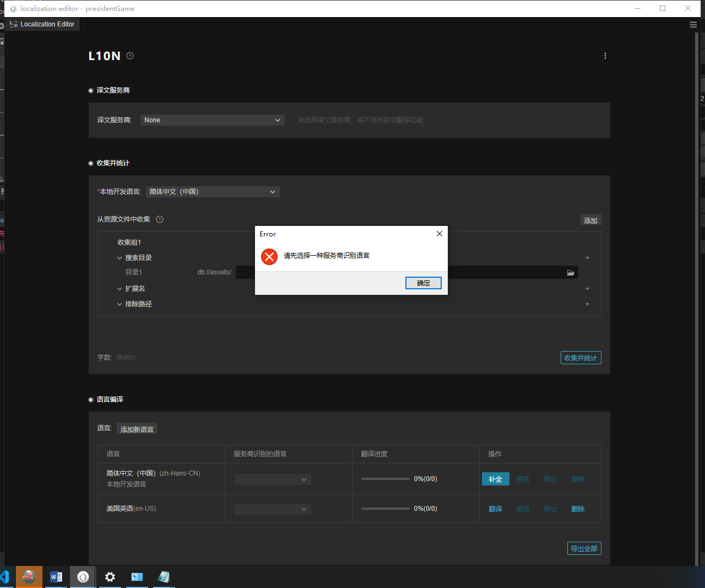The width and height of the screenshot is (705, 588).
Task: Click the help icon beside 从资源文件中收集
Action: (x=160, y=219)
